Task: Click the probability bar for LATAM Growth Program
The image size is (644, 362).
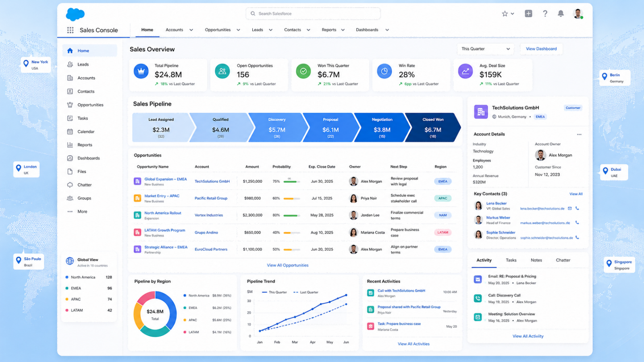Action: (292, 233)
